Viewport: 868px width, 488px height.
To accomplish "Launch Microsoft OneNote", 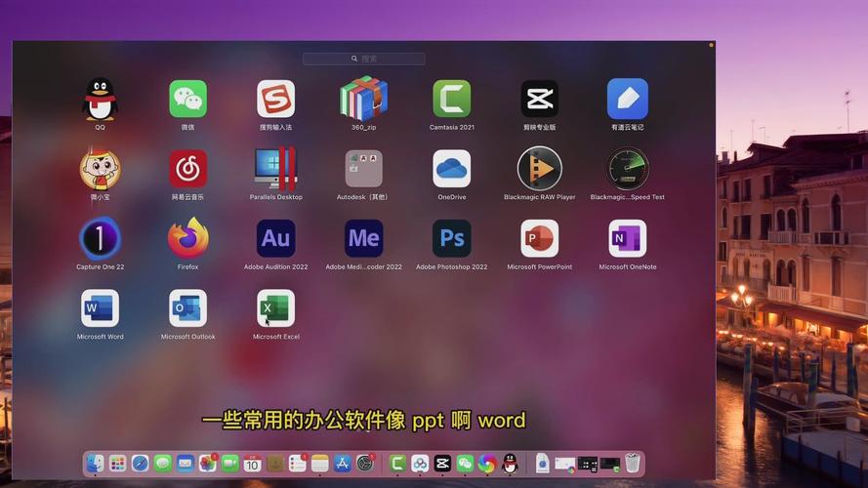I will 627,238.
